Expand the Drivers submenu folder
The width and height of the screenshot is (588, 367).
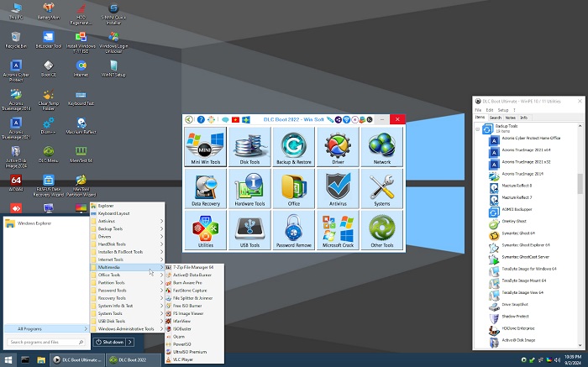point(127,237)
